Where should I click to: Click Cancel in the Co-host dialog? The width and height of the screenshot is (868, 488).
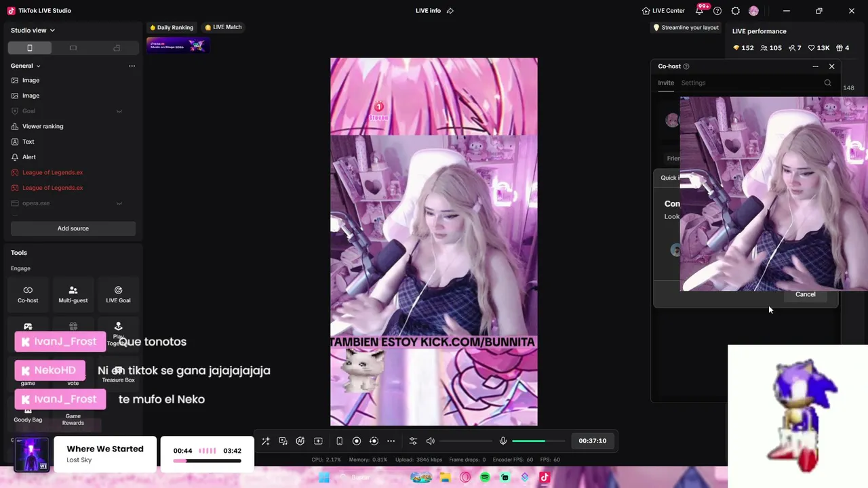click(x=806, y=294)
